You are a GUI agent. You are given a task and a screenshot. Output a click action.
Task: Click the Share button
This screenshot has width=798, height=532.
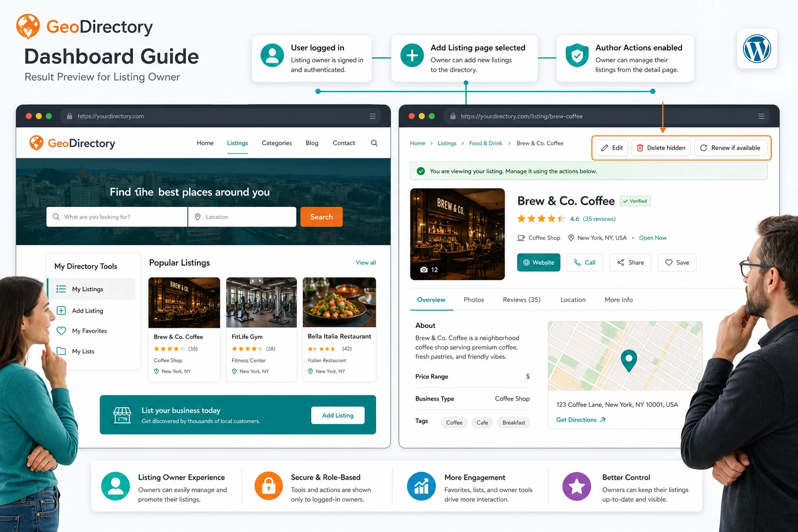click(x=630, y=262)
